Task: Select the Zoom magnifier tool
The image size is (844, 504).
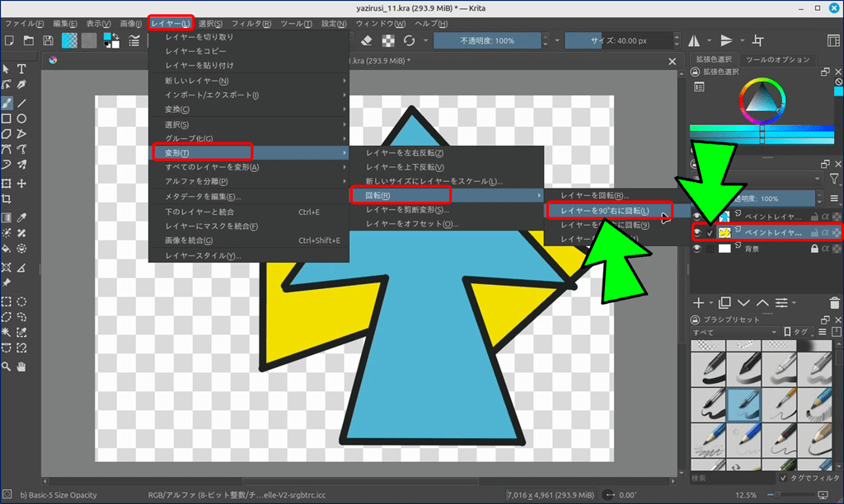Action: click(x=7, y=366)
